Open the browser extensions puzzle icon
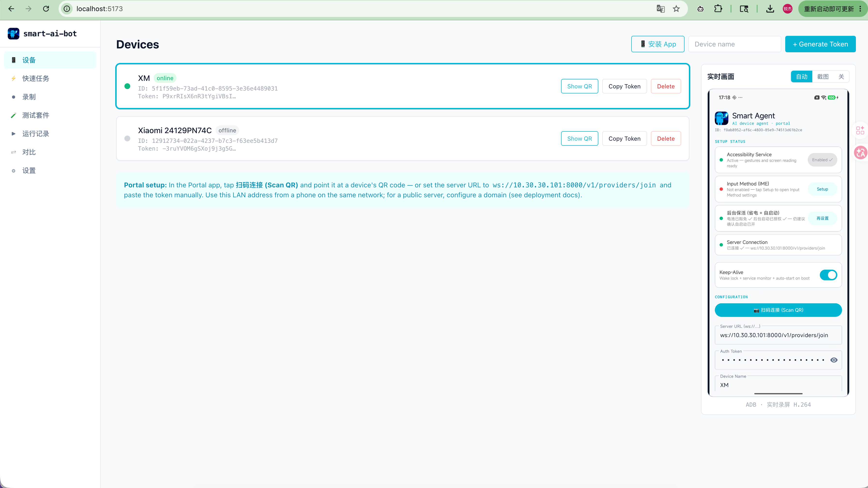The height and width of the screenshot is (488, 868). 718,9
